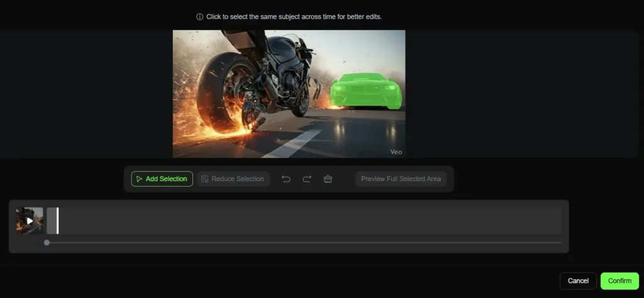
Task: Switch to Reduce Selection mode
Action: pyautogui.click(x=233, y=179)
